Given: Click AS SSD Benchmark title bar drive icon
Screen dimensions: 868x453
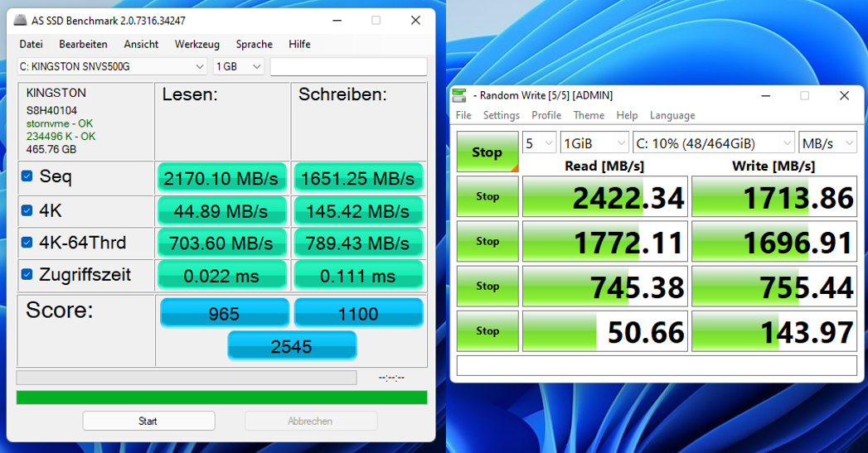Looking at the screenshot, I should point(21,21).
